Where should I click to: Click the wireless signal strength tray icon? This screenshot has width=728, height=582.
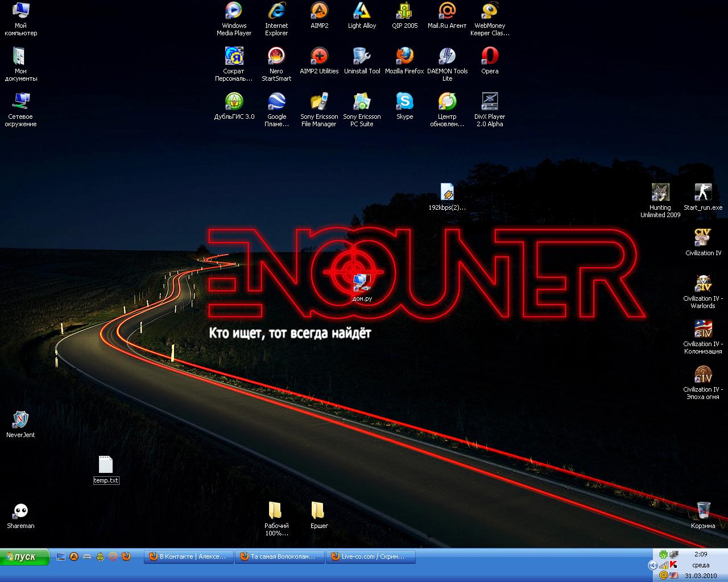tap(664, 565)
